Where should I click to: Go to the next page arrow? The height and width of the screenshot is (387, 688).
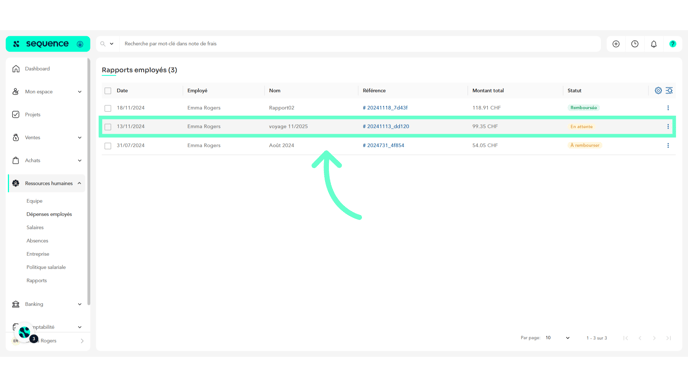coord(654,338)
